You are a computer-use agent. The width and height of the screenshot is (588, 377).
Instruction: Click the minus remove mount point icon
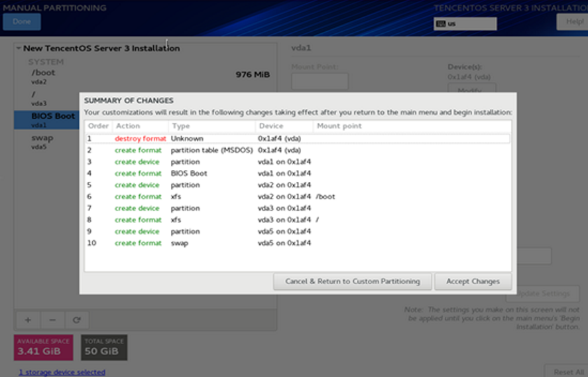(52, 320)
